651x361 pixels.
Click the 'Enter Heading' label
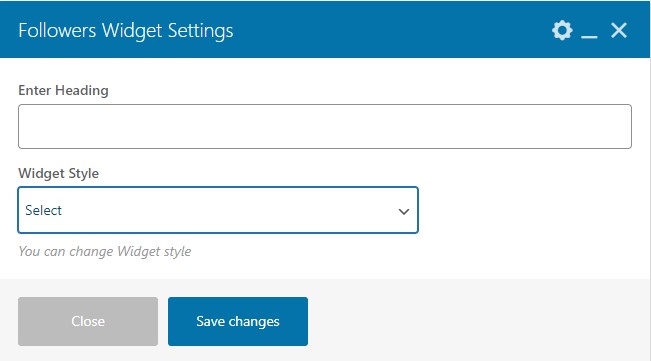(64, 90)
